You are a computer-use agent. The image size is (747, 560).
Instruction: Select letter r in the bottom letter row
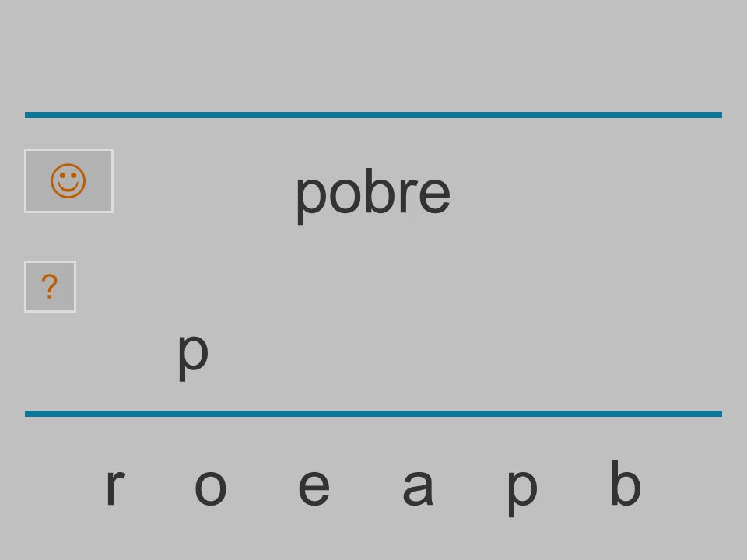115,487
